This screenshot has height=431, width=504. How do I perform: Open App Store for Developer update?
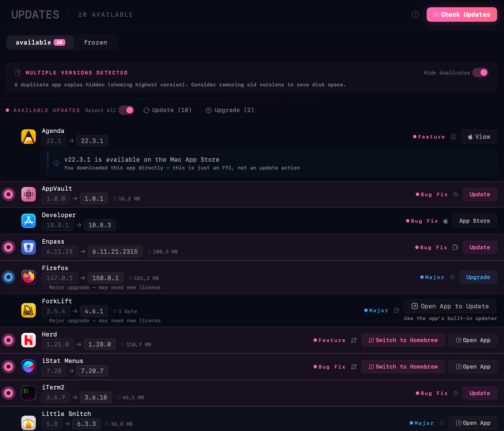[x=475, y=221]
